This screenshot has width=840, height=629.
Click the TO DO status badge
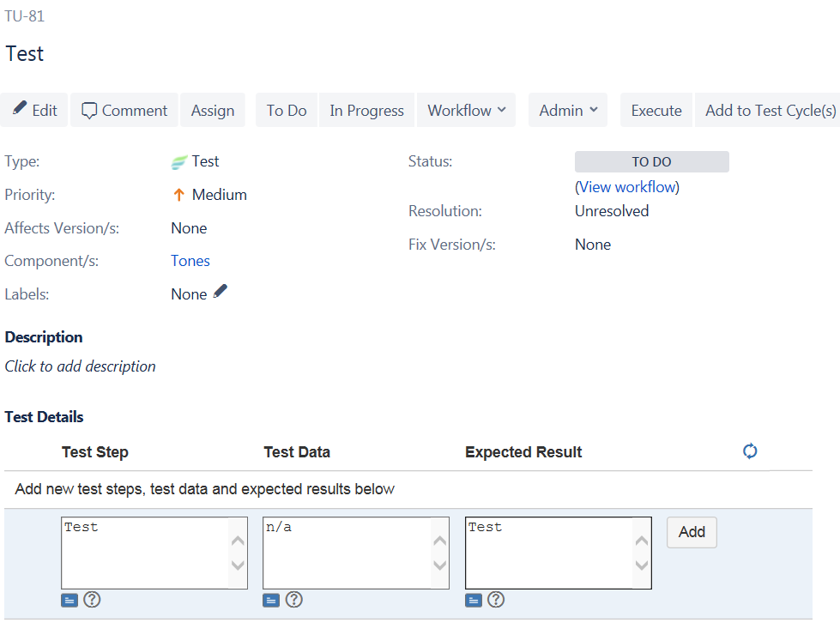click(x=651, y=162)
